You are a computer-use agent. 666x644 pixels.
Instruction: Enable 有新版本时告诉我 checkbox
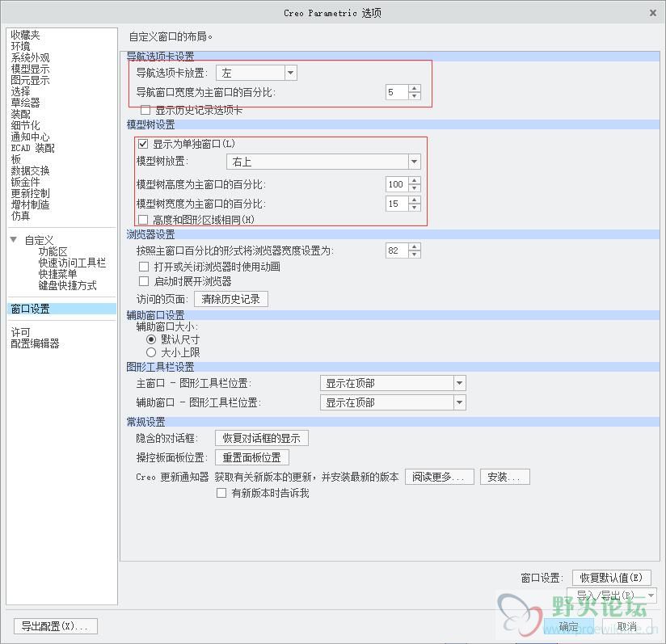221,493
